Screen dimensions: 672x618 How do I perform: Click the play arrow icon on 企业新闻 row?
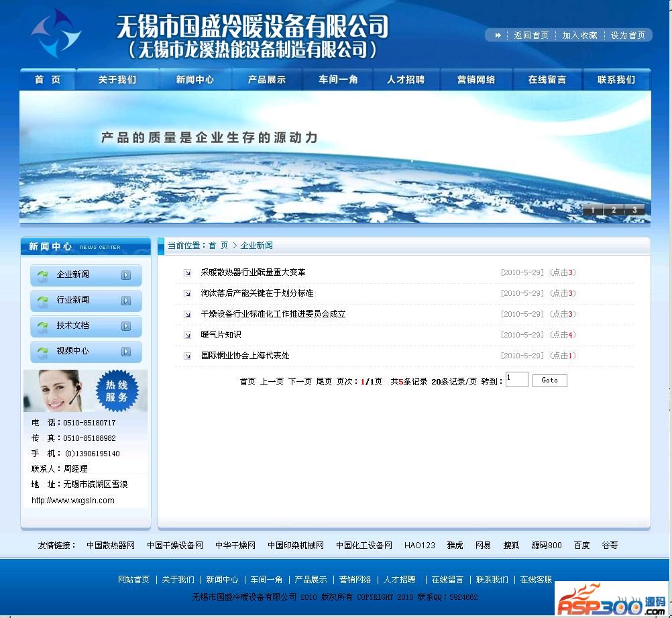click(x=126, y=275)
